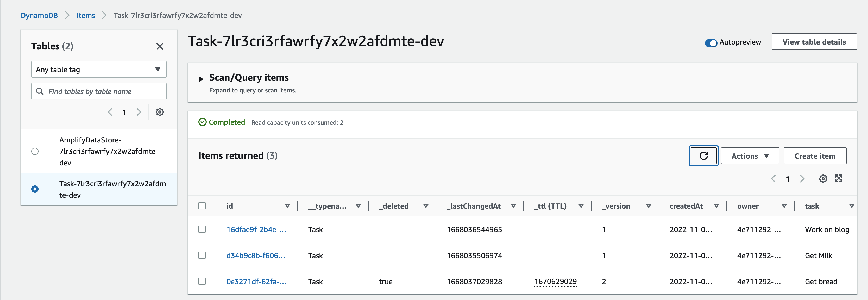
Task: Expand Scan/Query items section
Action: (201, 79)
